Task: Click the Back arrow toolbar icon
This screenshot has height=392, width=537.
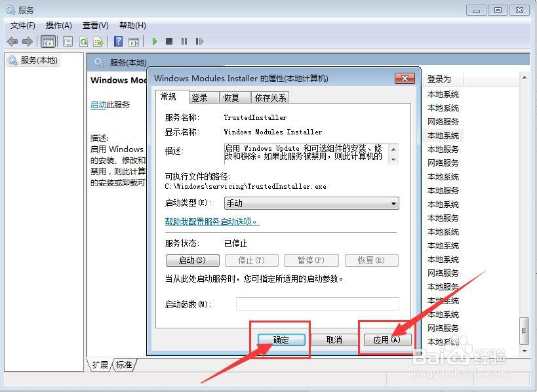Action: pyautogui.click(x=12, y=42)
